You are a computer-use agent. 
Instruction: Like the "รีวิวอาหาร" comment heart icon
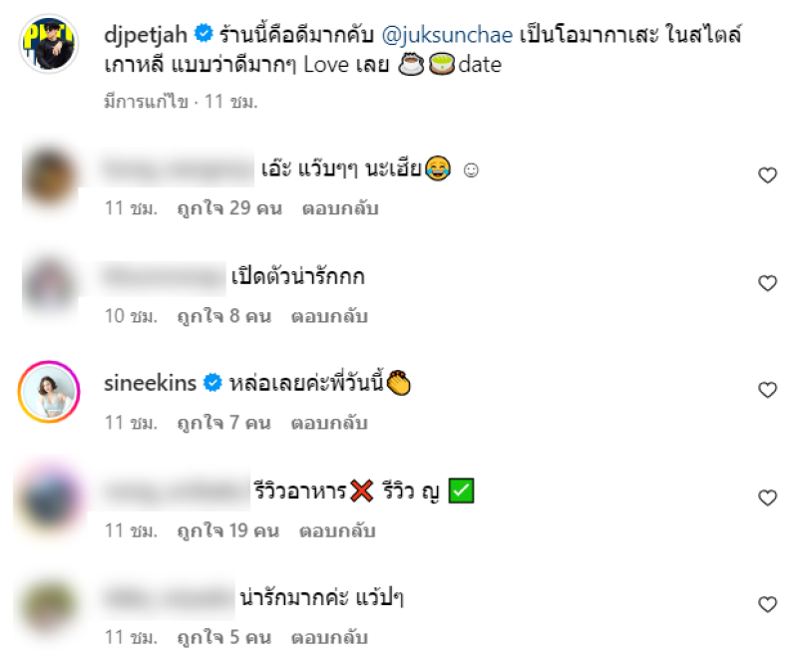pos(767,498)
